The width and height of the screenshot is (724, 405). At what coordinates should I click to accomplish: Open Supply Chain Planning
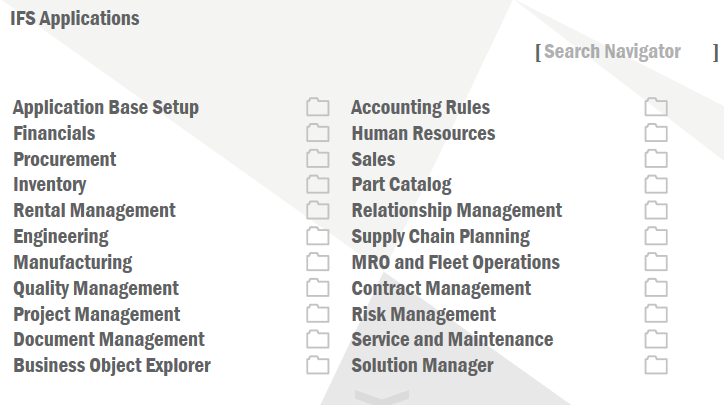click(440, 237)
